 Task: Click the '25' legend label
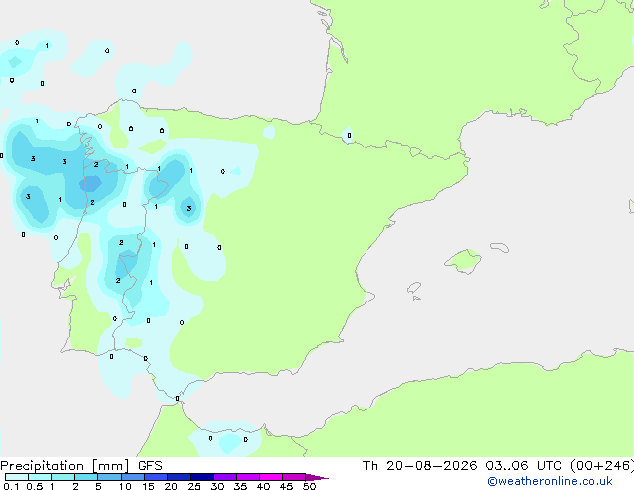click(194, 486)
